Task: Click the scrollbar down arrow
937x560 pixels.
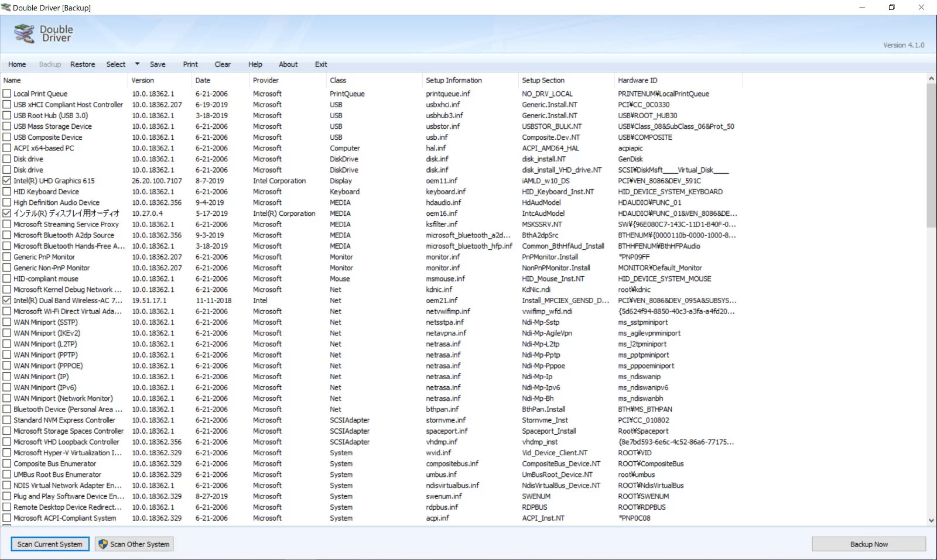Action: click(x=931, y=520)
